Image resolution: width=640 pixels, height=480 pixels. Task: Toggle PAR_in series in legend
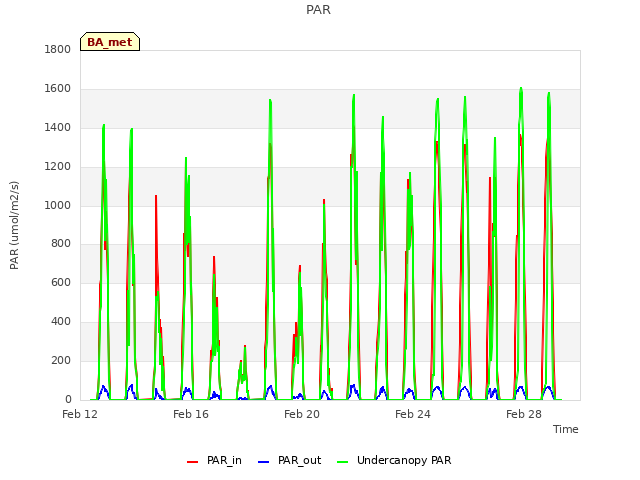(214, 460)
